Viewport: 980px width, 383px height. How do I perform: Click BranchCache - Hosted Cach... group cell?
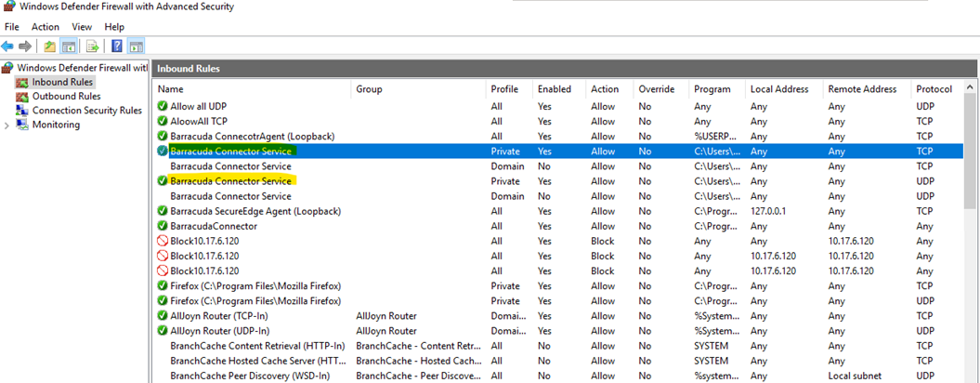(x=418, y=361)
